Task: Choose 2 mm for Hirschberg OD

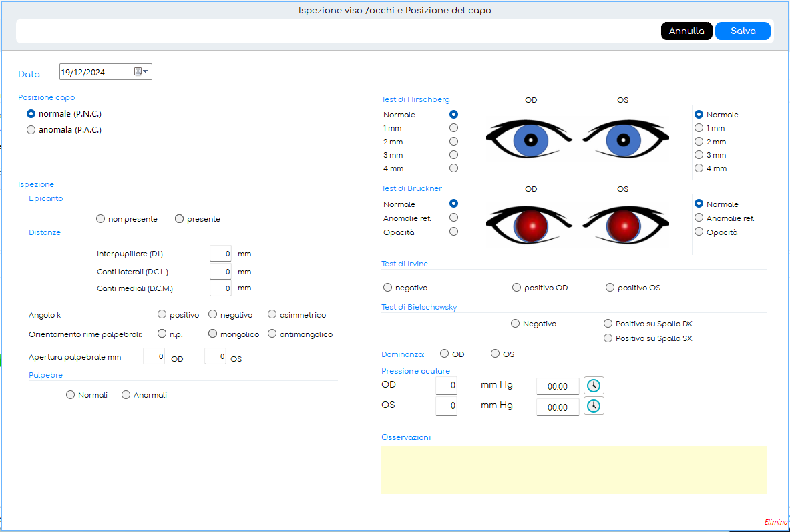Action: click(454, 142)
